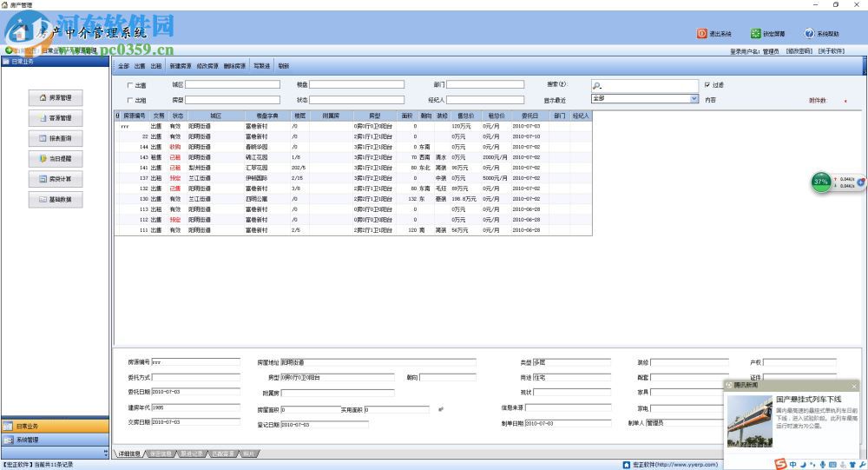The height and width of the screenshot is (470, 868).
Task: Click the 楼盘 filter input field
Action: 357,84
